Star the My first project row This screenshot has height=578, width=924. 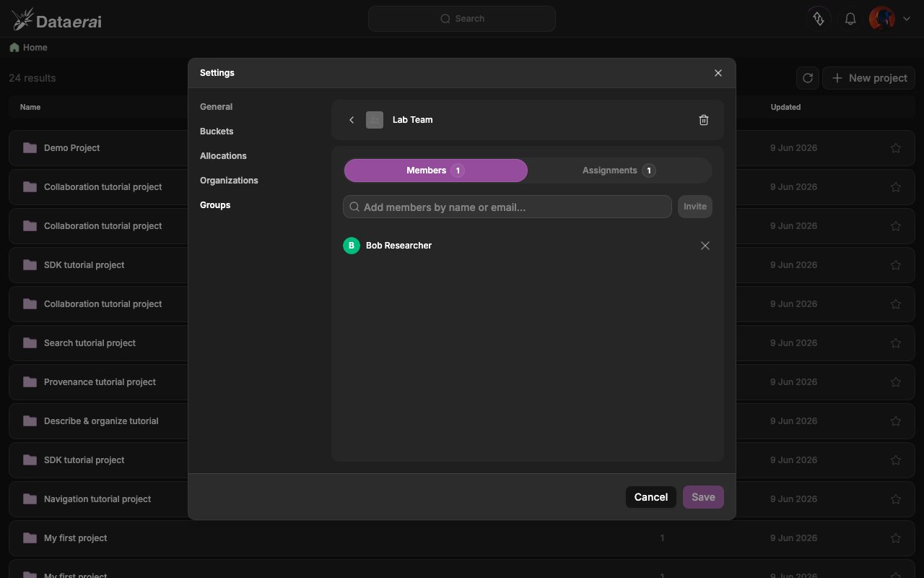(896, 538)
